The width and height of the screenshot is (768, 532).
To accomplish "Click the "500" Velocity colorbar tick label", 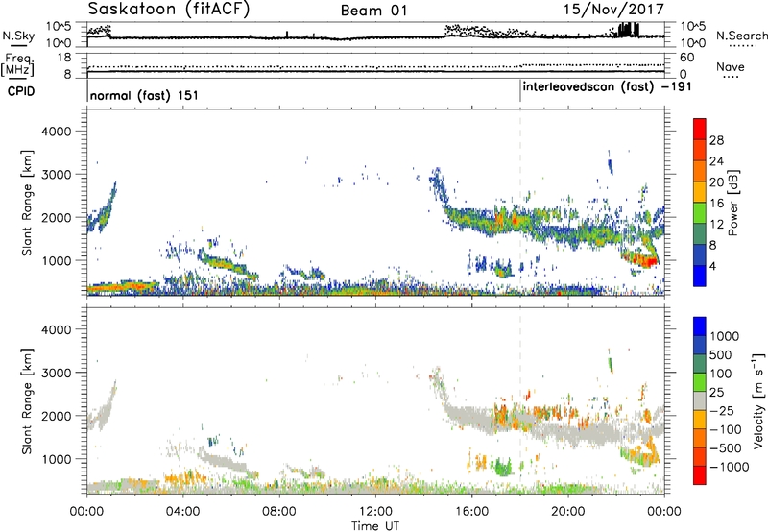I will 721,355.
